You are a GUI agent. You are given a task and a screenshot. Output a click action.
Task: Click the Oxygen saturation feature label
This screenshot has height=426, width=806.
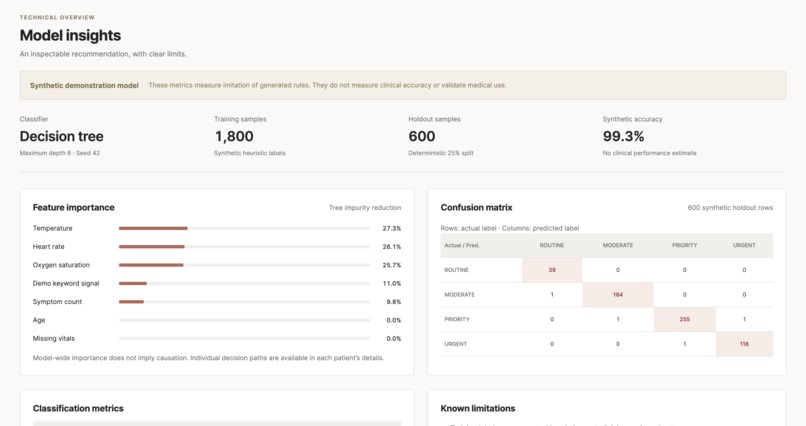click(x=61, y=265)
